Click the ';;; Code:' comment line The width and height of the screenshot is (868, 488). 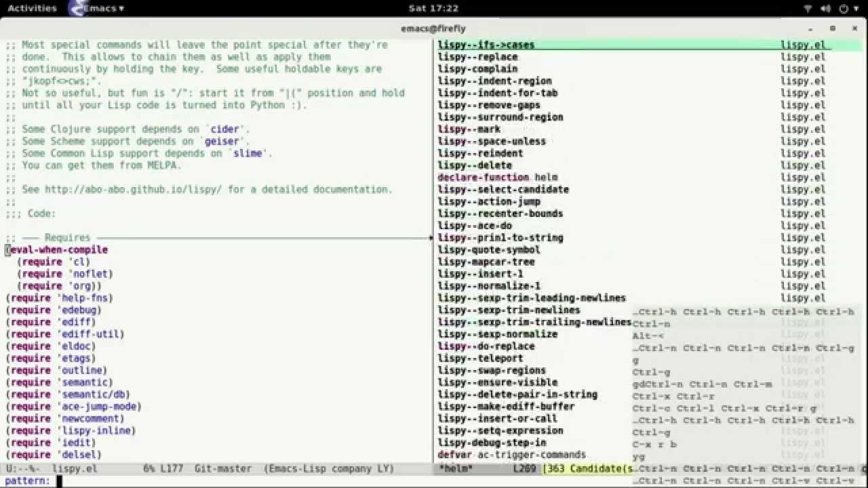tap(31, 213)
